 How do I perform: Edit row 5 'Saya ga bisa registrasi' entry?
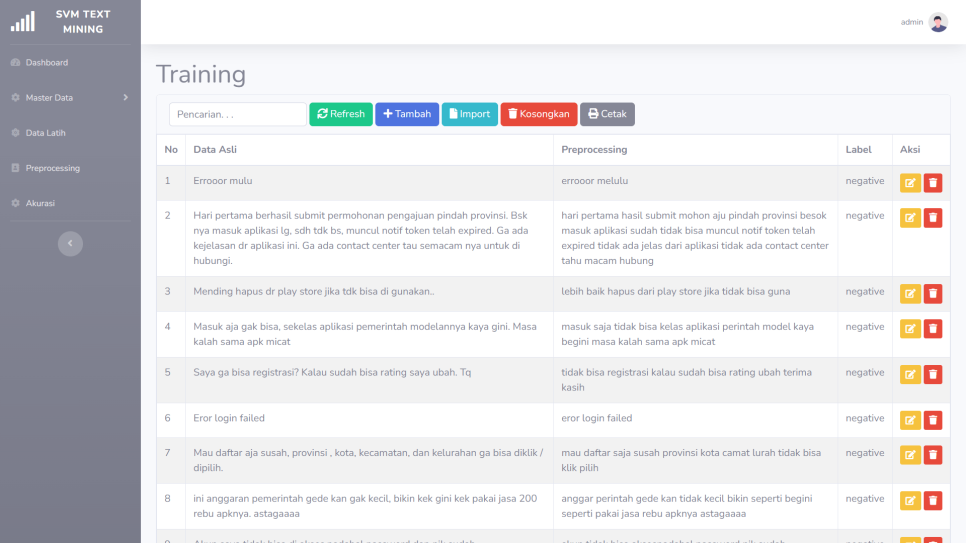click(x=910, y=374)
